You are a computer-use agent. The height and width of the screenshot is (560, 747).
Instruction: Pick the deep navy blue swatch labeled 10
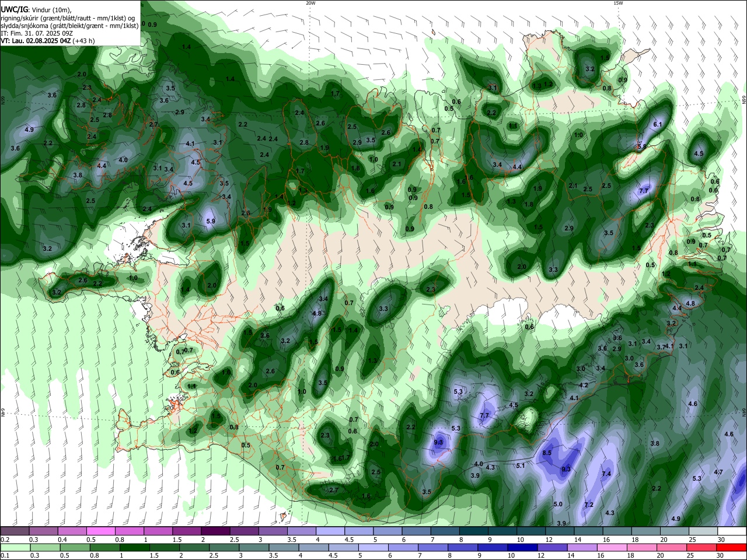[x=523, y=547]
